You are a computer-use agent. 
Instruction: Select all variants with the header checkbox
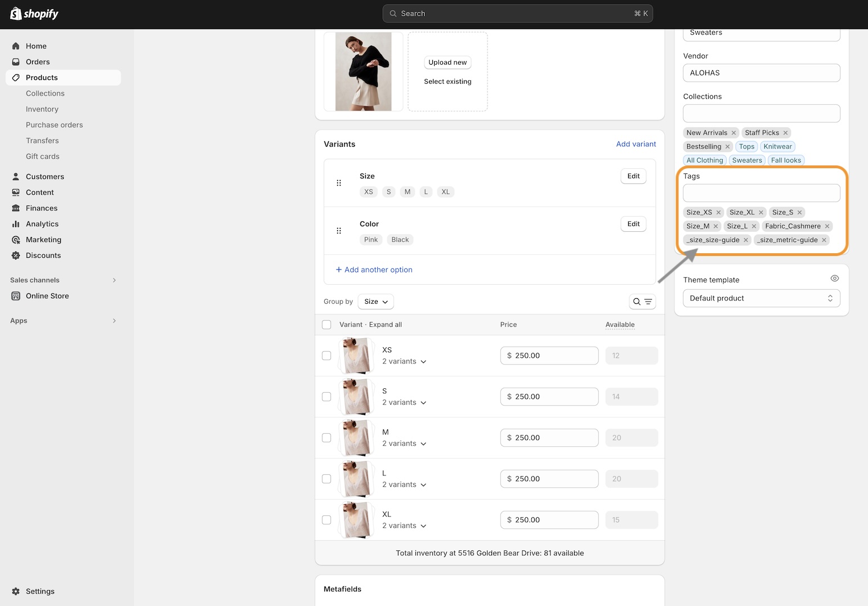[x=326, y=325]
